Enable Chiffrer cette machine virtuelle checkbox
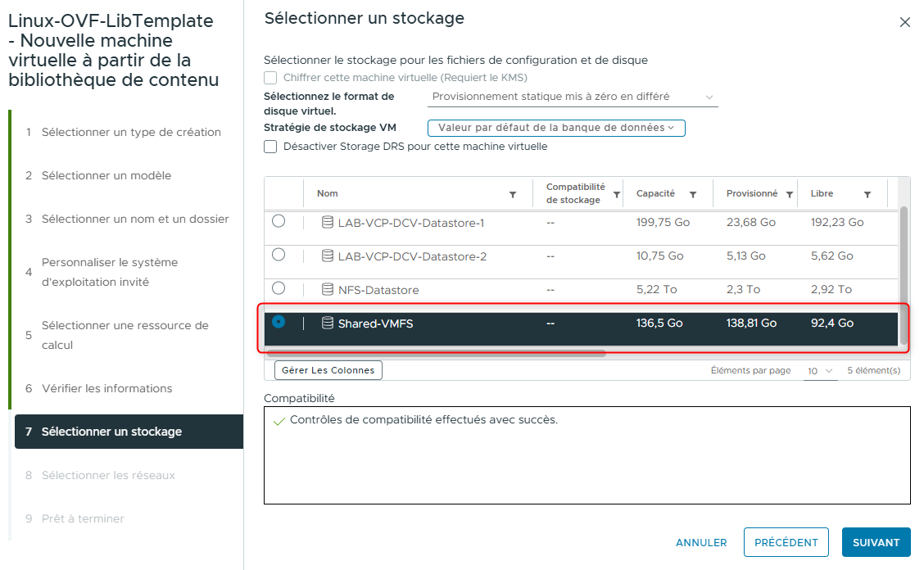The height and width of the screenshot is (570, 924). point(270,77)
